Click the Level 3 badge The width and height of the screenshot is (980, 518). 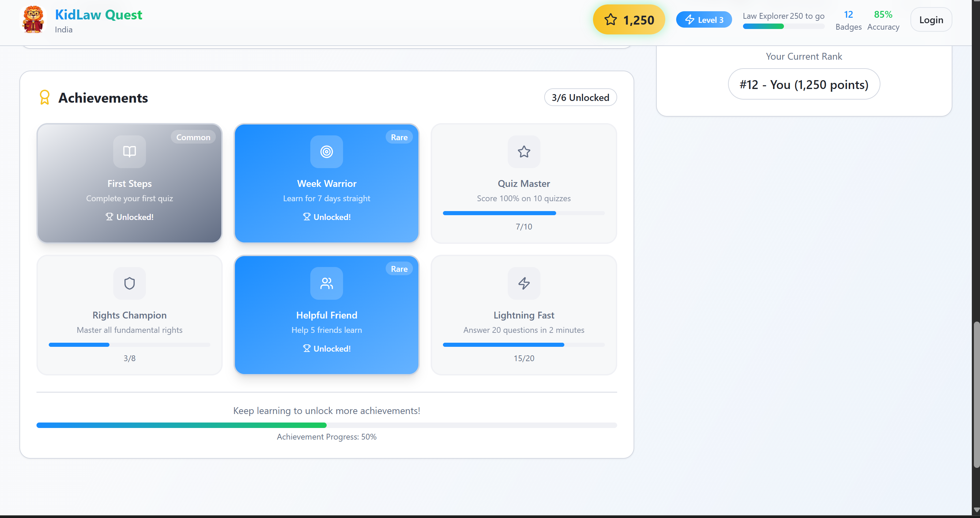tap(703, 20)
